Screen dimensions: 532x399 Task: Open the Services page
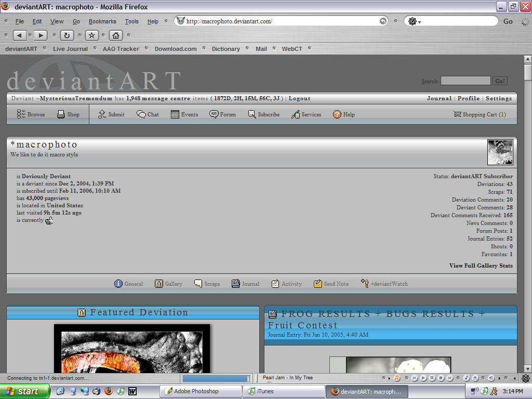point(306,114)
